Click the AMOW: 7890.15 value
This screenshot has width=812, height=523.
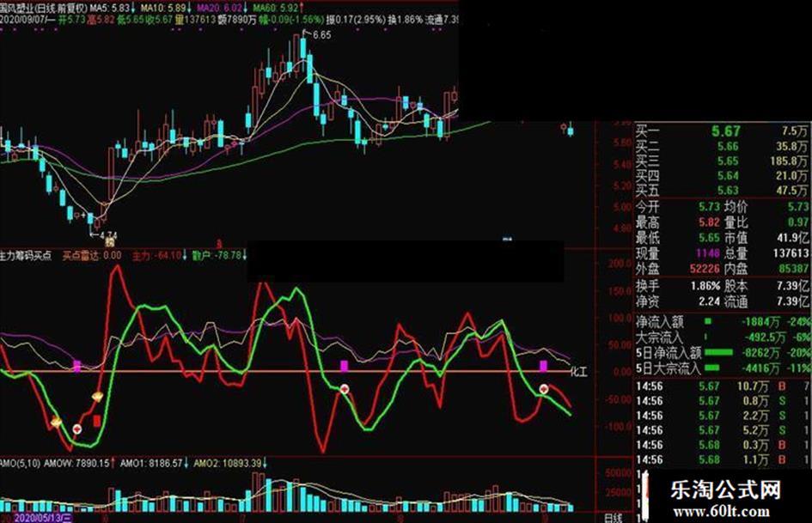point(79,463)
